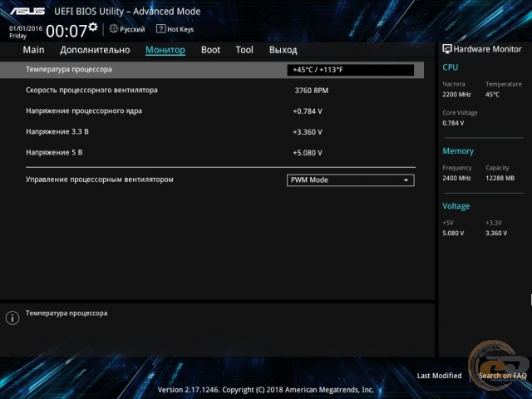Click the Hardware Monitor title

[x=488, y=49]
